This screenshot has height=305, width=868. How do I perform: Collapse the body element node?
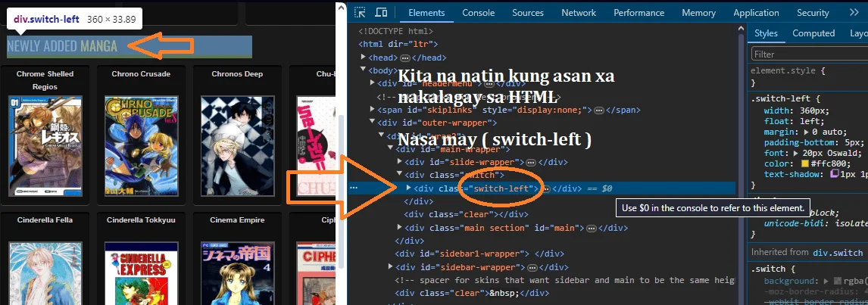click(x=364, y=70)
